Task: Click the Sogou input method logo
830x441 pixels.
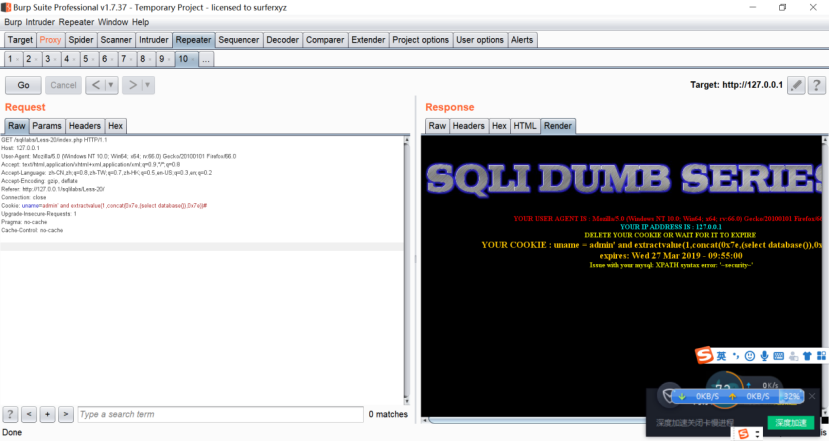Action: pyautogui.click(x=704, y=355)
